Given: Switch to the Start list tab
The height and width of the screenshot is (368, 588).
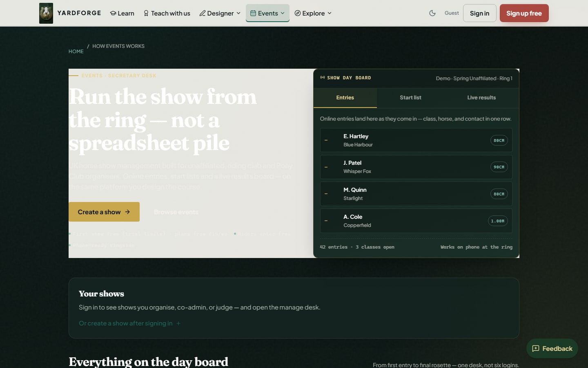Looking at the screenshot, I should click(x=410, y=98).
